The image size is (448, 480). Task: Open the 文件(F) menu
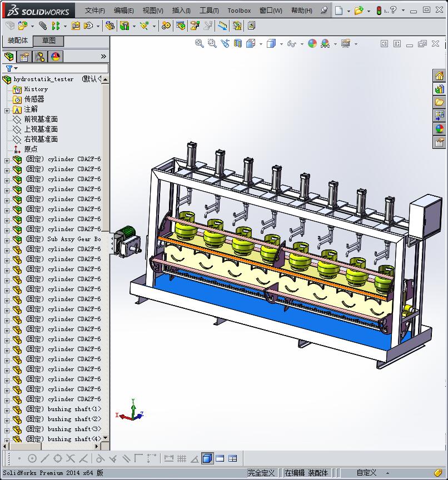click(x=94, y=11)
